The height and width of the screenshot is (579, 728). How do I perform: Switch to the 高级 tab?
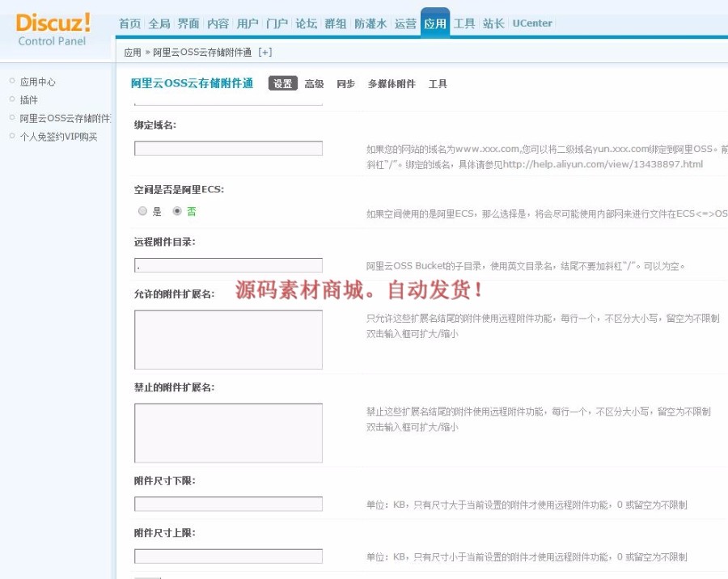(x=314, y=84)
